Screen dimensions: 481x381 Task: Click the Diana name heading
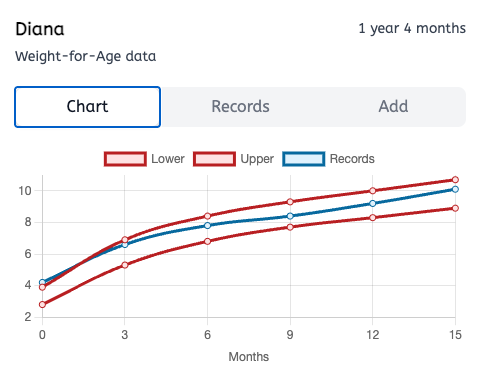[40, 29]
